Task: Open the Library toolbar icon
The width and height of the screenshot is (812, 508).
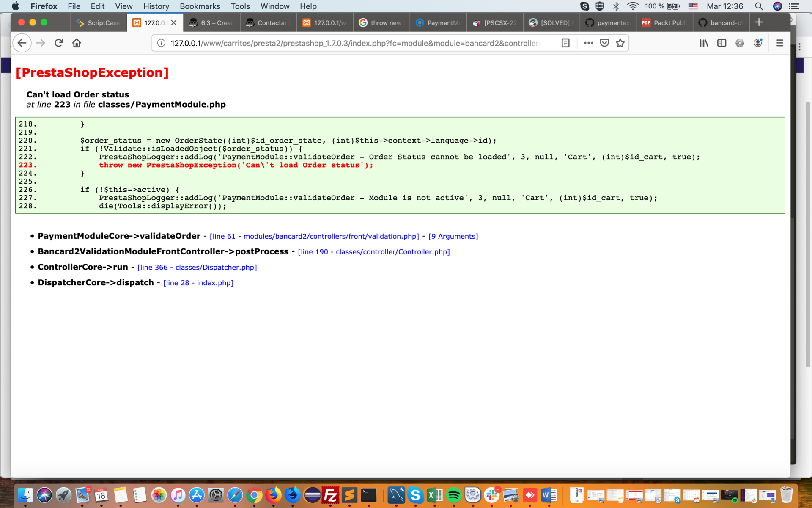Action: coord(703,43)
